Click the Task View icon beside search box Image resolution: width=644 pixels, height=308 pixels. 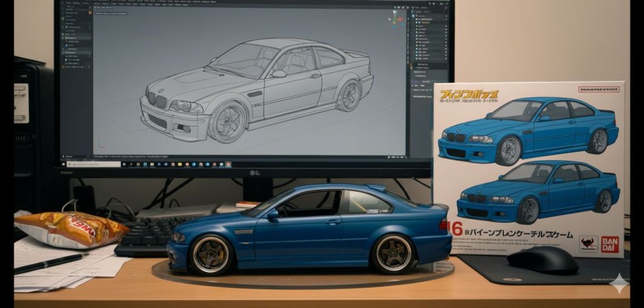coord(126,164)
